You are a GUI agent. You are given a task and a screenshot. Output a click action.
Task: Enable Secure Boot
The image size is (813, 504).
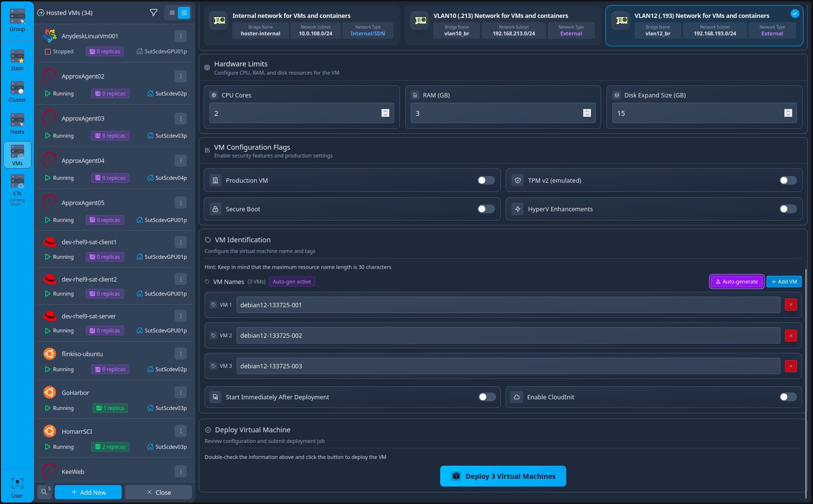pyautogui.click(x=485, y=208)
